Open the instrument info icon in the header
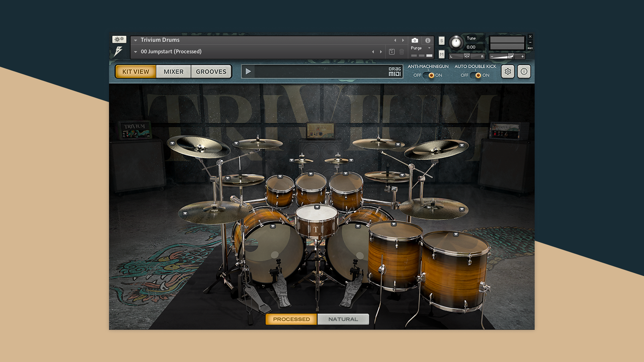The height and width of the screenshot is (362, 644). point(428,40)
